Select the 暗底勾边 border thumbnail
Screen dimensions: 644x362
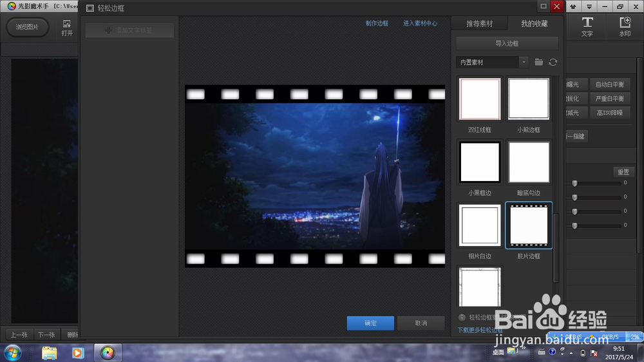point(529,162)
